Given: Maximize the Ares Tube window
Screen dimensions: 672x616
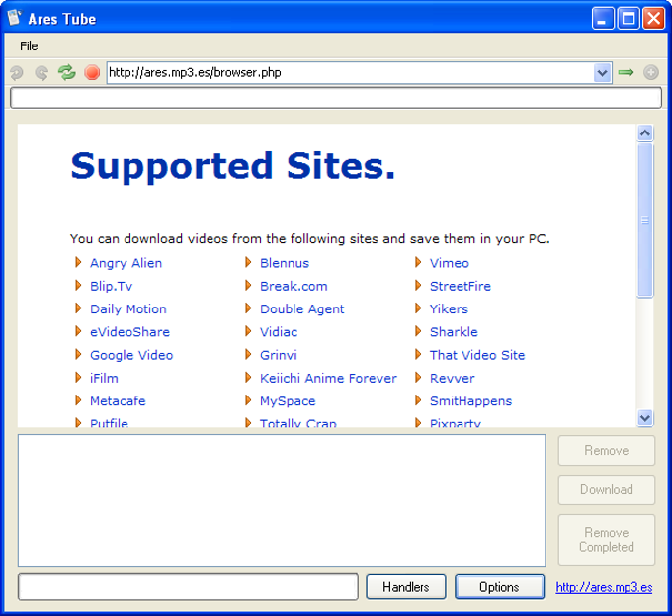Looking at the screenshot, I should 629,19.
